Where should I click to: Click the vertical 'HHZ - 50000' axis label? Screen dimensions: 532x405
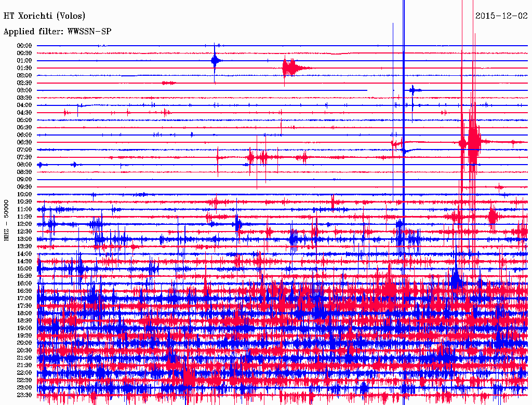point(6,221)
